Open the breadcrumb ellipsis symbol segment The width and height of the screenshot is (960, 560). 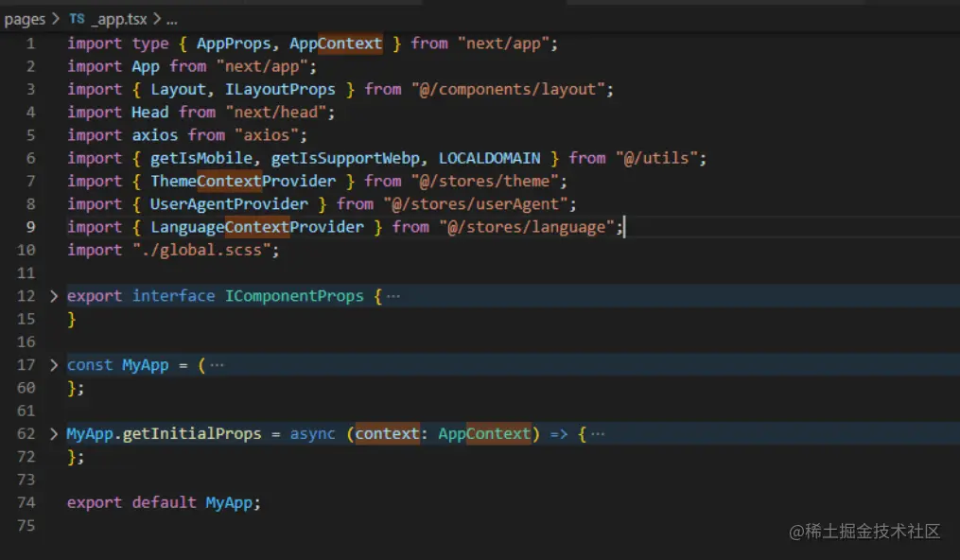coord(172,20)
